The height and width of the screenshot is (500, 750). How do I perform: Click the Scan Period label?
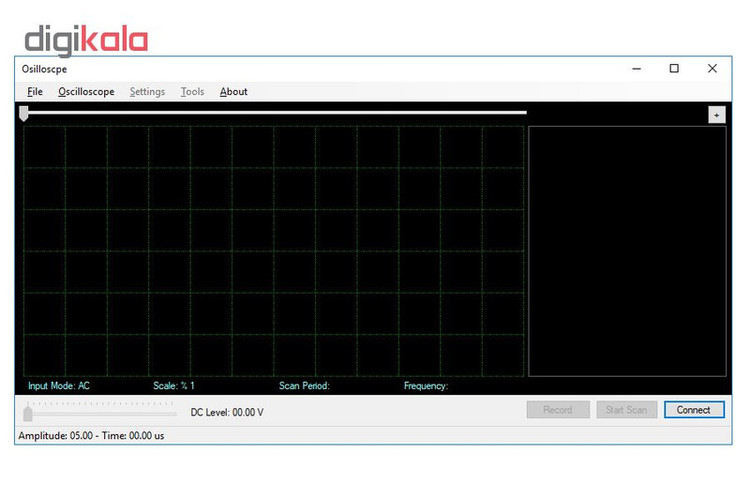pos(304,386)
